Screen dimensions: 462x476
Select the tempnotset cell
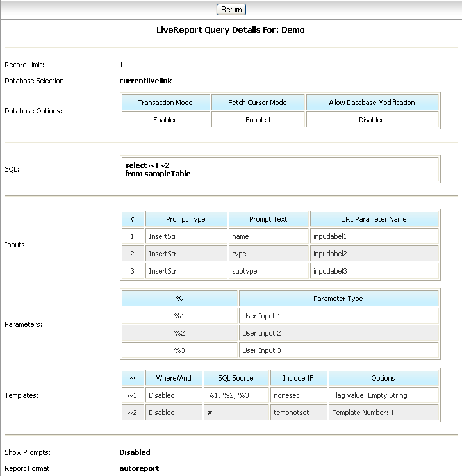(299, 413)
